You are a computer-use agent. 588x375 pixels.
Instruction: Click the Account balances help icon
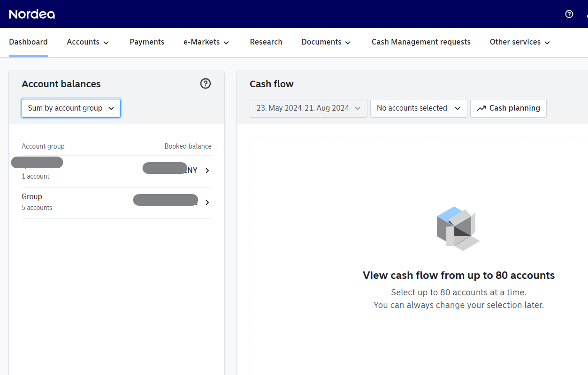(x=205, y=83)
